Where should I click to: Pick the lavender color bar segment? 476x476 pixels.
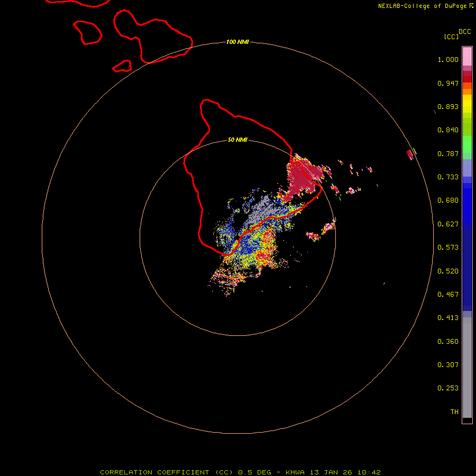[467, 168]
